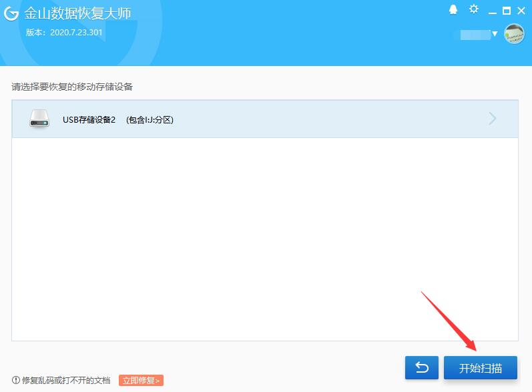The width and height of the screenshot is (532, 392).
Task: Click the user avatar picture
Action: click(x=515, y=34)
